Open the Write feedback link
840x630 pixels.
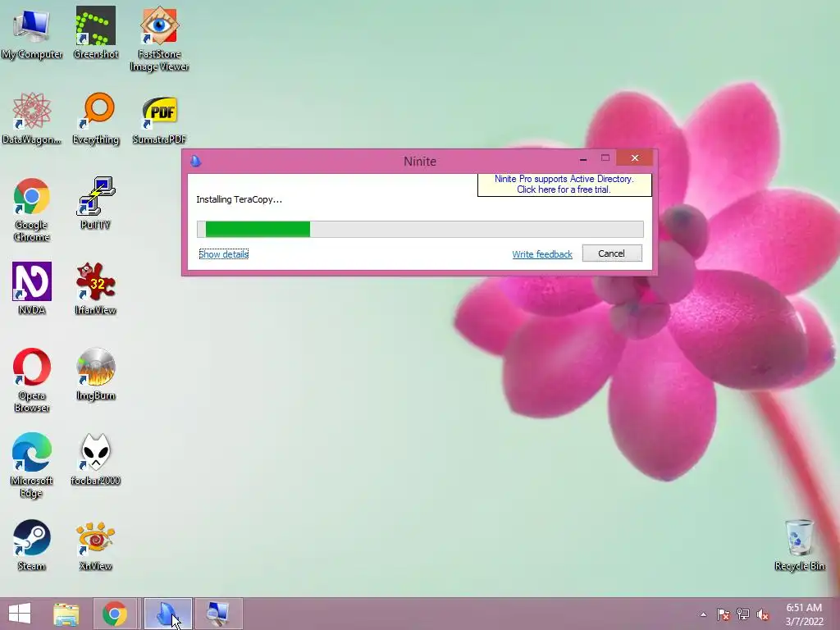point(542,254)
